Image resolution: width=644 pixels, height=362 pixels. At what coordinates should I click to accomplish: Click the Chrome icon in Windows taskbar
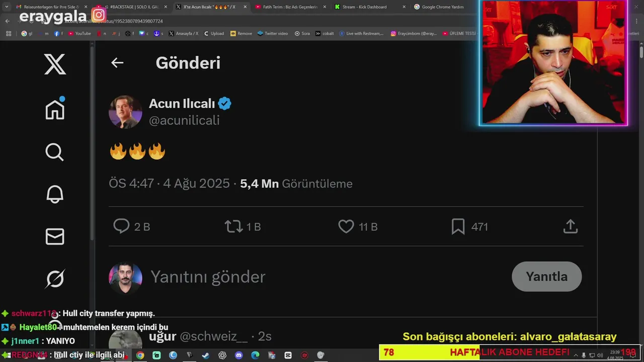click(140, 355)
